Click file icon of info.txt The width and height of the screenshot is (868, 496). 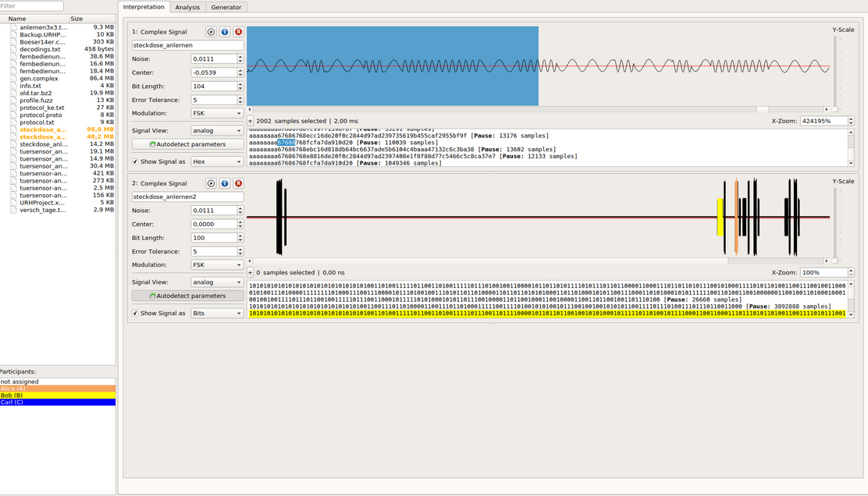[13, 87]
